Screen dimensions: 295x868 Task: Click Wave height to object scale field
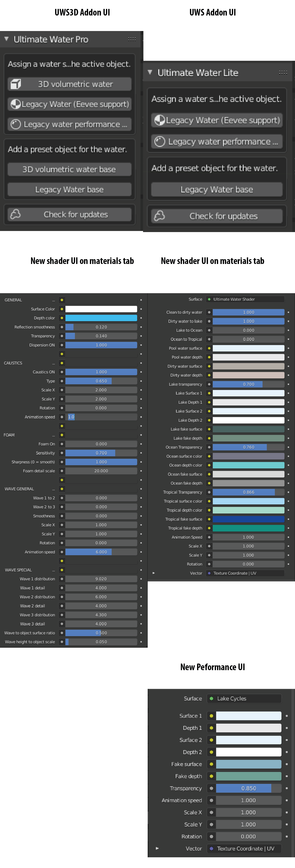pyautogui.click(x=101, y=642)
